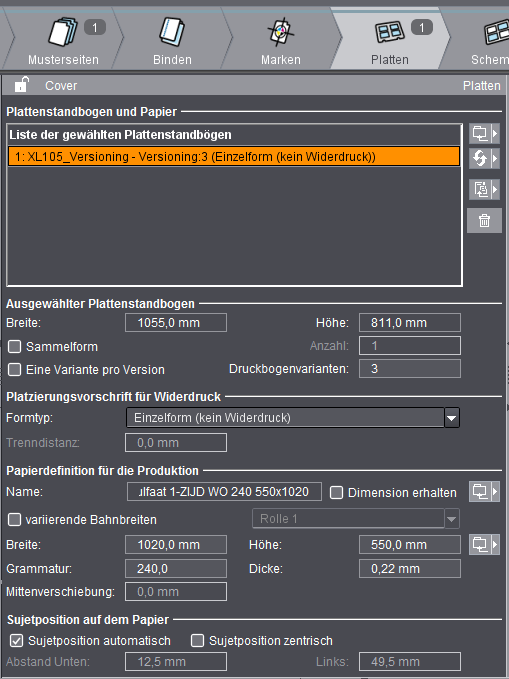This screenshot has width=509, height=679.
Task: Open the Formtyp dropdown
Action: (x=293, y=418)
